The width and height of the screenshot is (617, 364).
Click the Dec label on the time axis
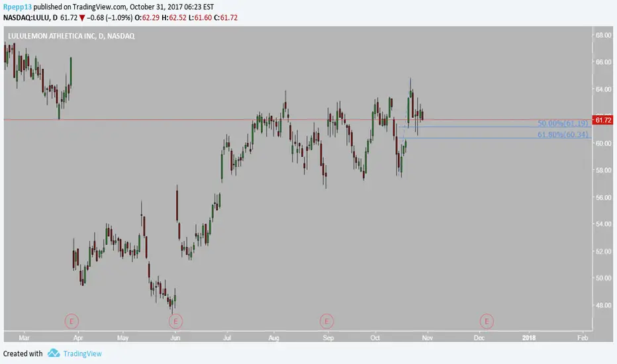[479, 338]
